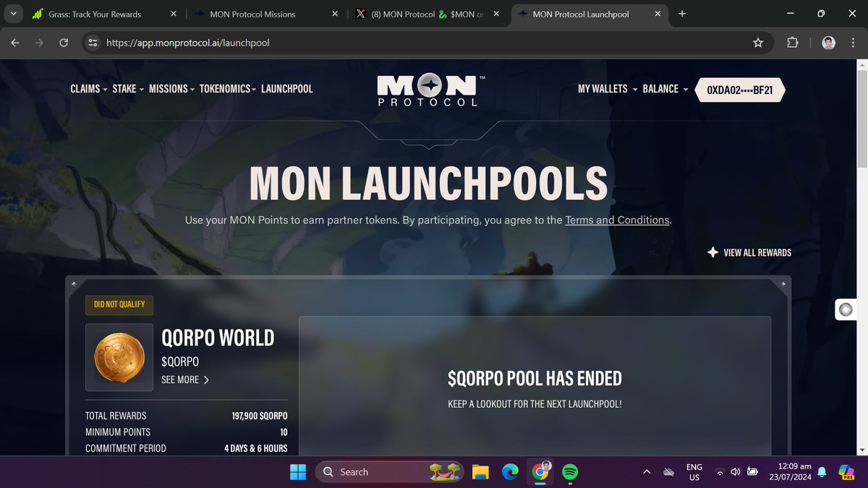Click the 4 DAYS & 6 HOURS commitment value

coord(255,448)
